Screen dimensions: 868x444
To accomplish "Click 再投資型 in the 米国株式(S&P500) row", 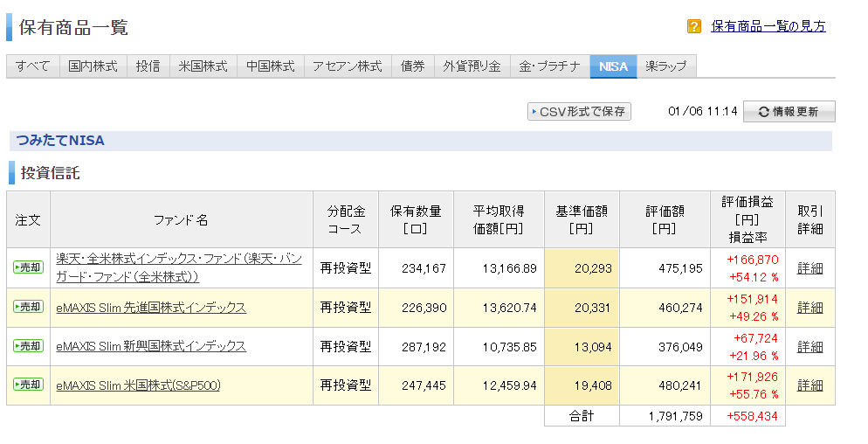I will point(346,385).
